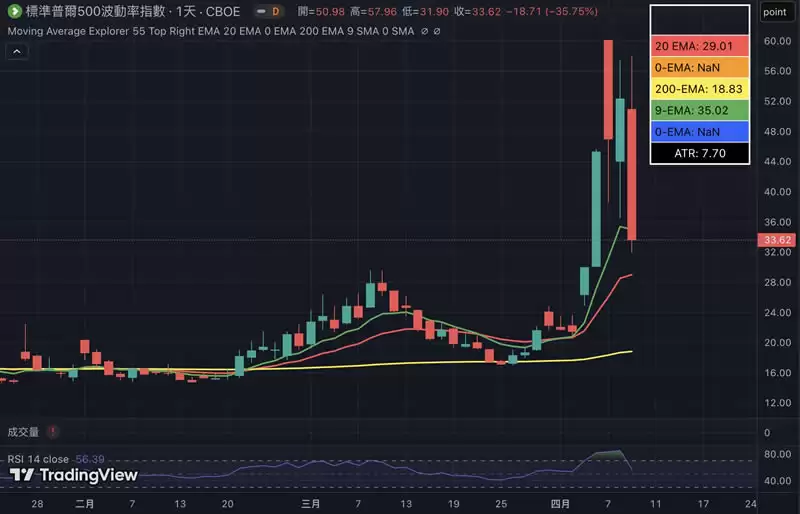
Task: Click the blue 0-EMA: NaN cell
Action: 699,132
